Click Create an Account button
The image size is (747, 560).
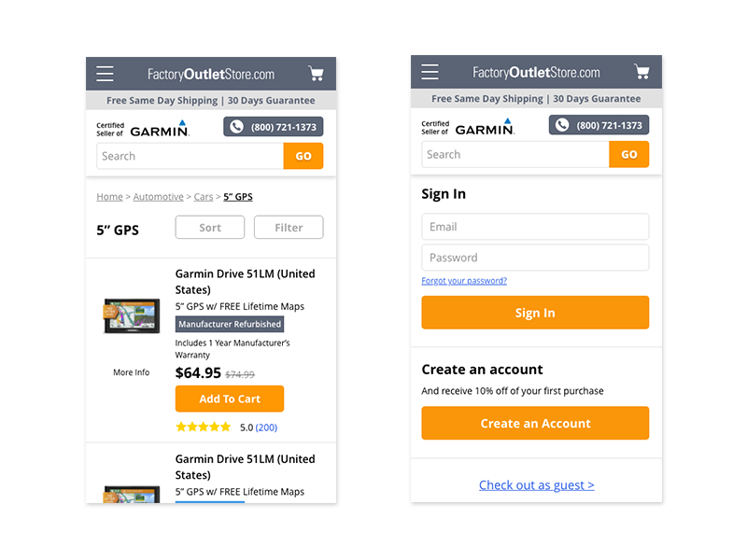coord(535,423)
